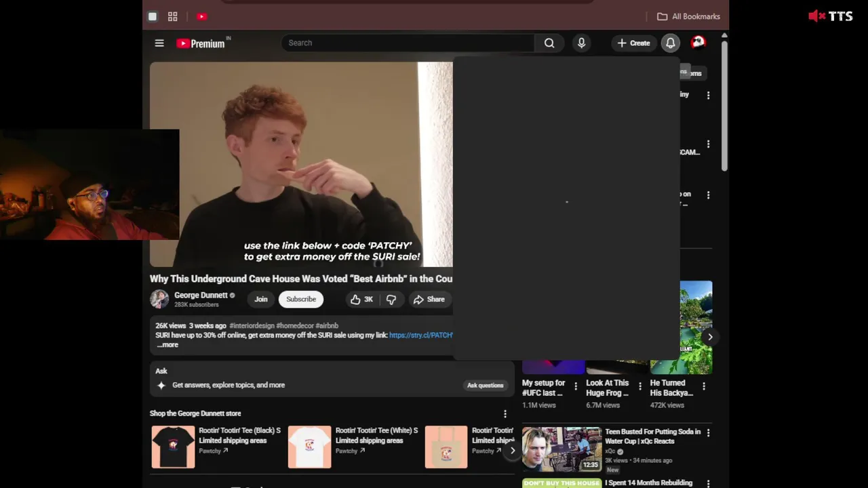
Task: Open 'Teen Busted For Putting Soda' video thumbnail
Action: pyautogui.click(x=561, y=449)
